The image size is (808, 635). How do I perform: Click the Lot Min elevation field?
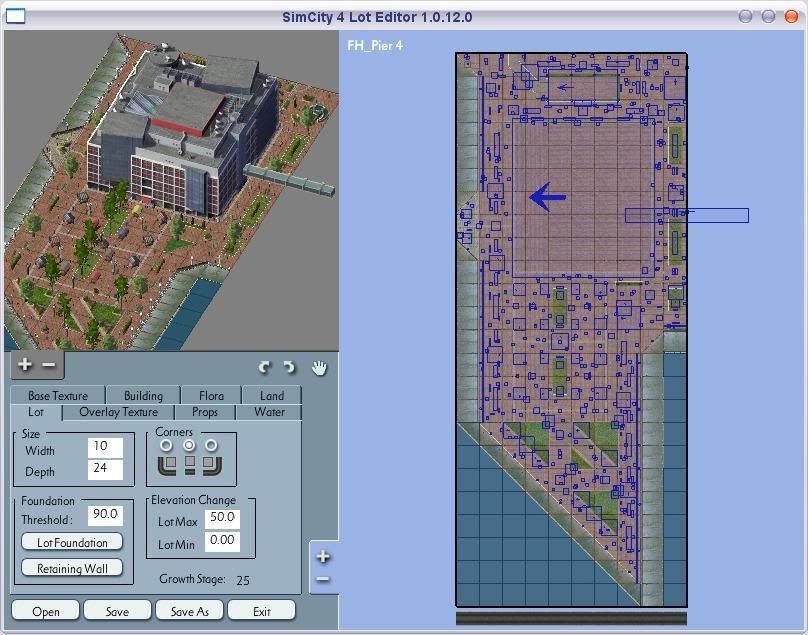222,541
